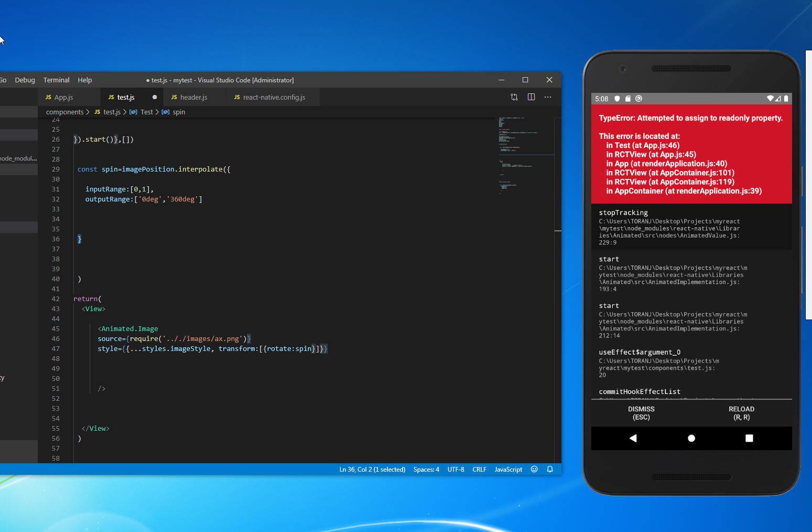
Task: Change the CRLF line ending setting
Action: pyautogui.click(x=479, y=470)
